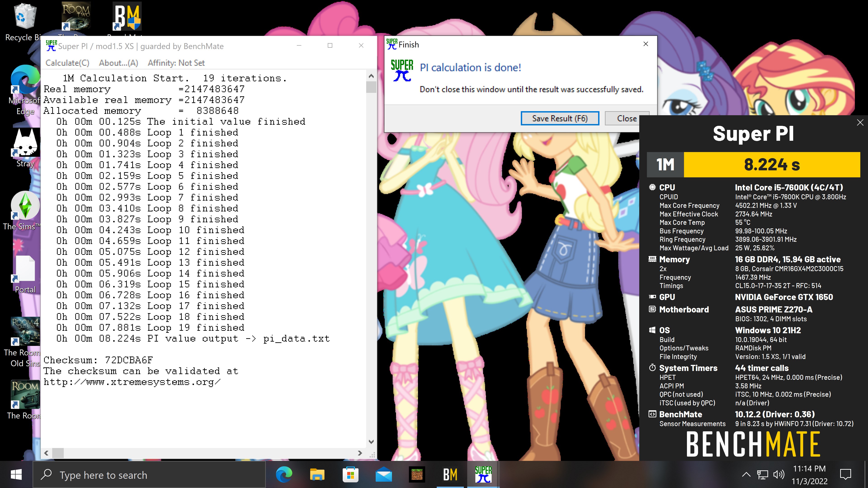Screen dimensions: 868x488
Task: Open Mail app from the taskbar
Action: click(383, 475)
